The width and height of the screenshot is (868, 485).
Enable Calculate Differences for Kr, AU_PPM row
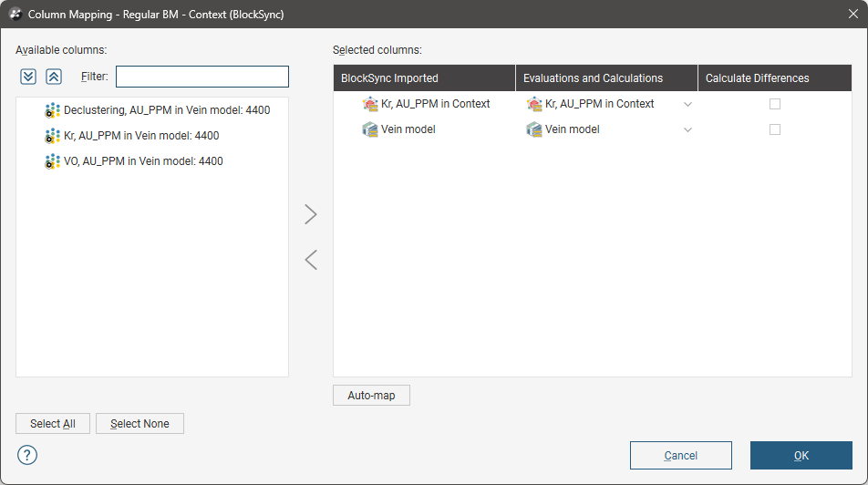[775, 104]
